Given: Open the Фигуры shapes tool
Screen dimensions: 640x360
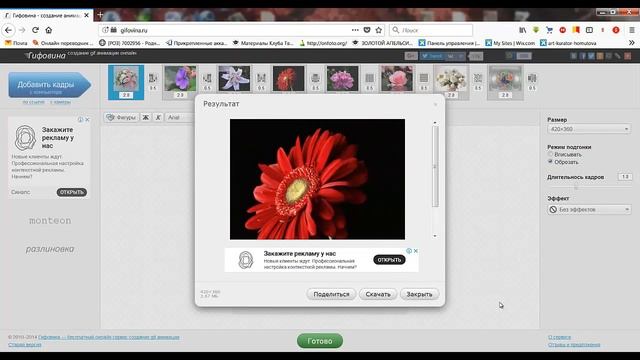Looking at the screenshot, I should pos(121,118).
